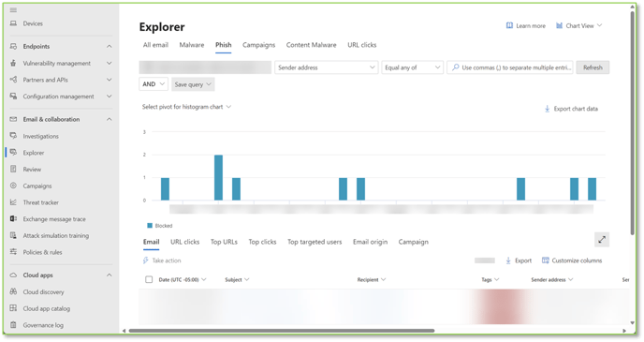Click the Threat tracker chart icon
644x342 pixels.
coord(13,202)
